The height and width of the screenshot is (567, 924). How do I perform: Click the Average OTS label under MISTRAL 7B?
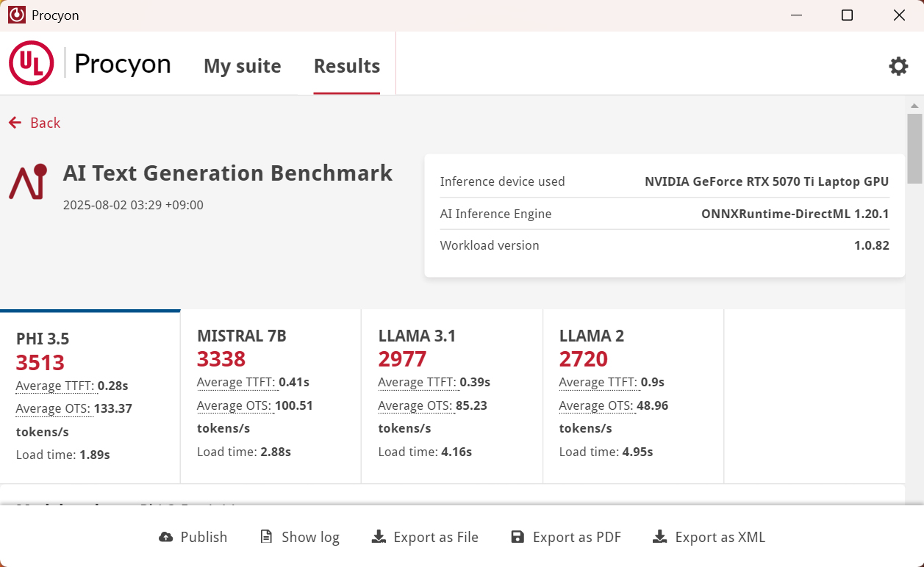click(x=235, y=405)
